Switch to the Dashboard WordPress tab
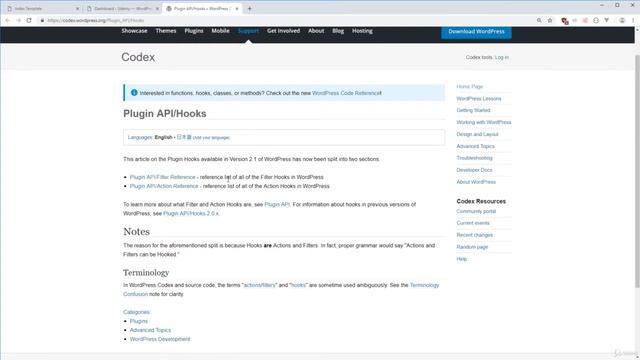This screenshot has width=640, height=360. [122, 9]
